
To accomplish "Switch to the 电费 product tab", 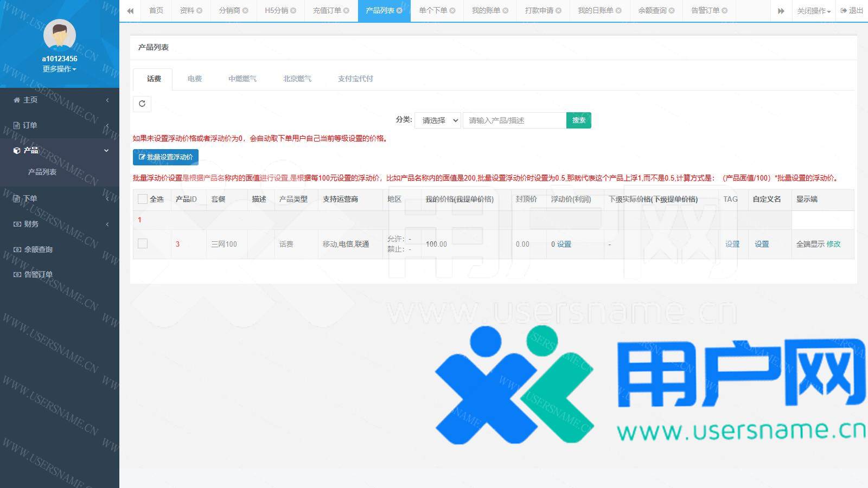I will (x=195, y=79).
